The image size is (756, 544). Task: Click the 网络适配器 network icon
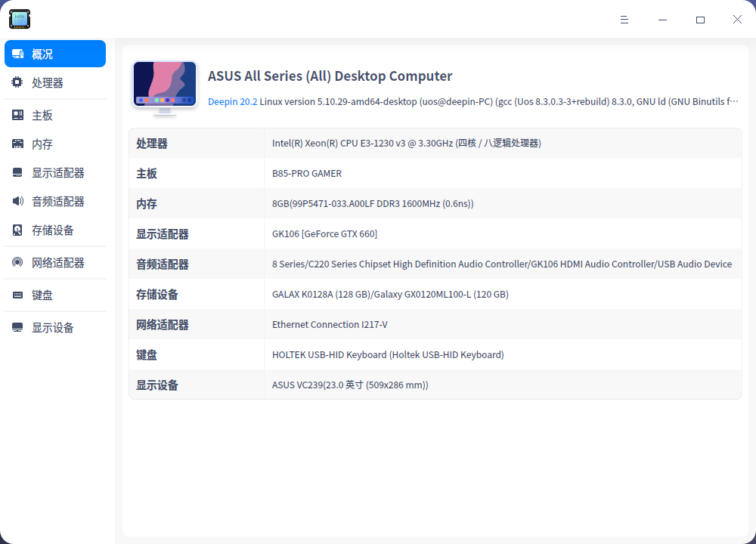[x=17, y=262]
